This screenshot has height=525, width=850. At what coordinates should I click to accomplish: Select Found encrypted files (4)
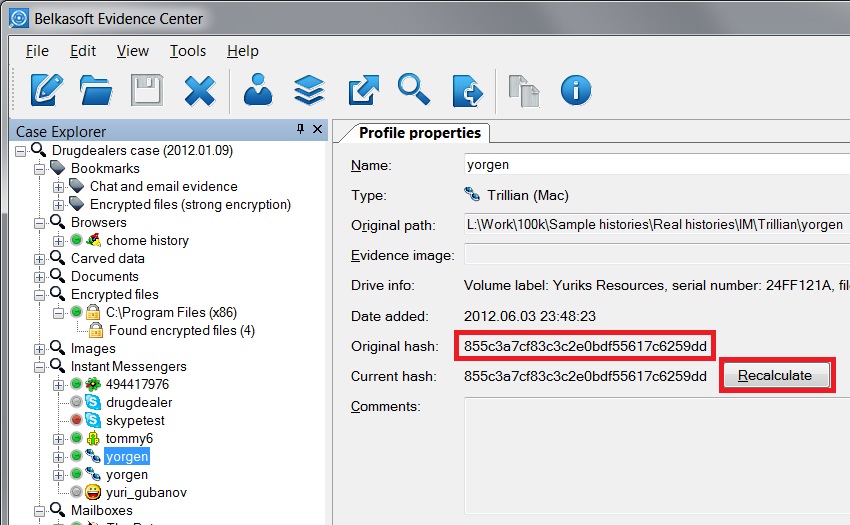[182, 330]
